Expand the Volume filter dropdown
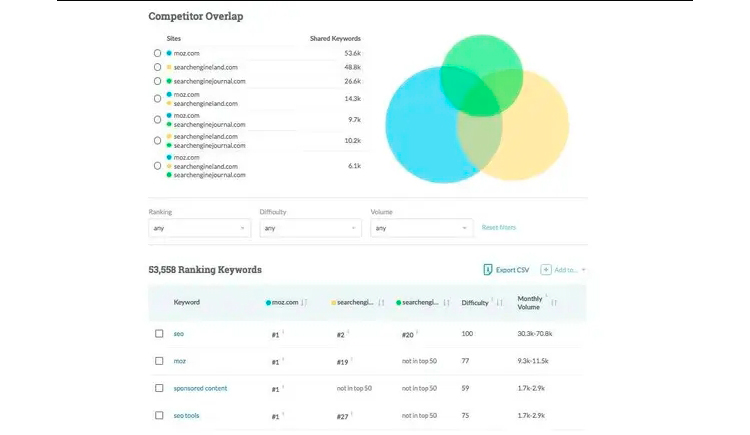The width and height of the screenshot is (750, 435). pos(420,228)
